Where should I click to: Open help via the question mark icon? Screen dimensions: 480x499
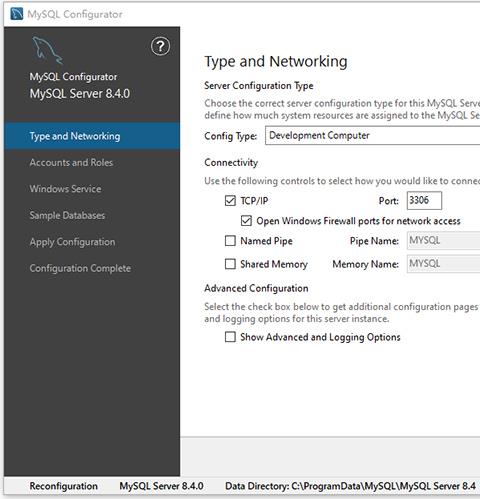[x=160, y=46]
